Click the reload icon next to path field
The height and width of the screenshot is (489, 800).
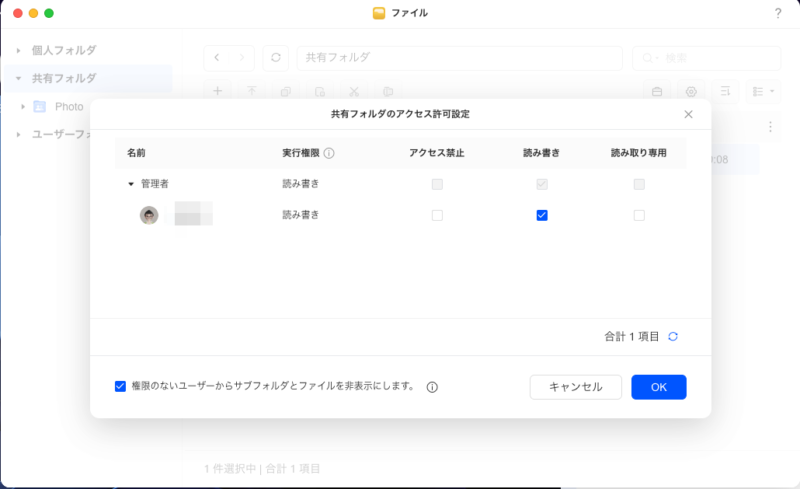pyautogui.click(x=276, y=58)
